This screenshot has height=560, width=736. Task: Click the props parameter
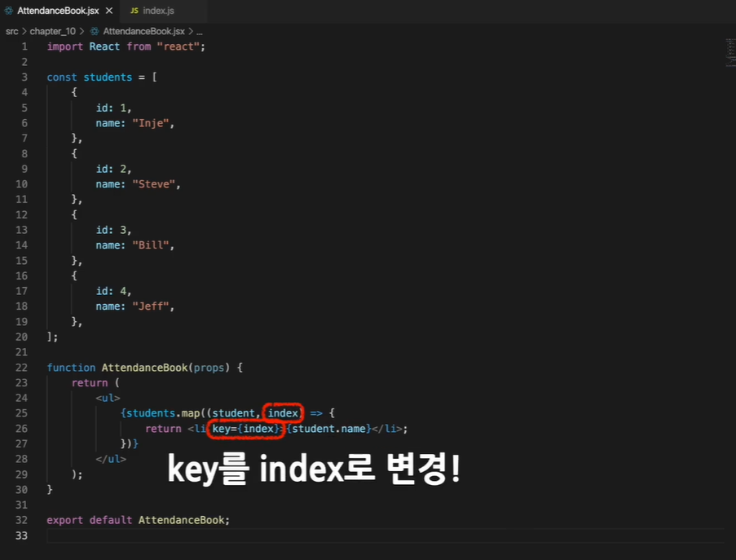click(x=209, y=368)
